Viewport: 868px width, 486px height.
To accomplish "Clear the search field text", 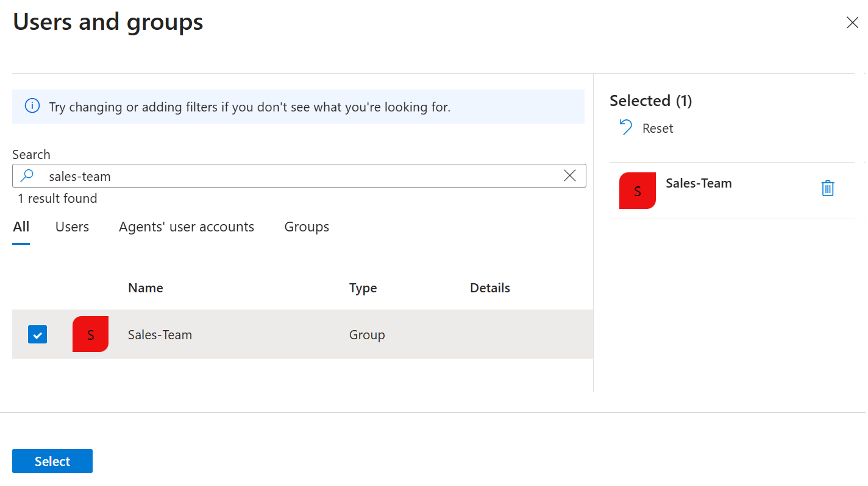I will pyautogui.click(x=570, y=176).
